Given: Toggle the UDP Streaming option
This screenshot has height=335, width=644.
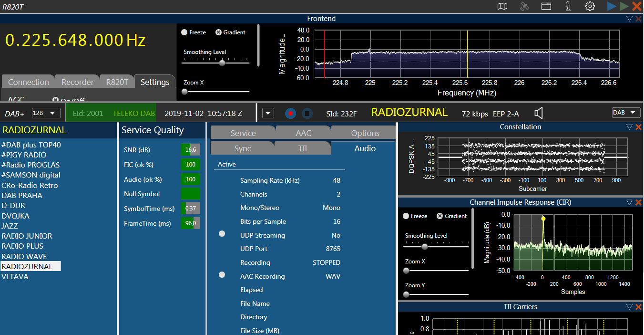Looking at the screenshot, I should click(x=222, y=234).
